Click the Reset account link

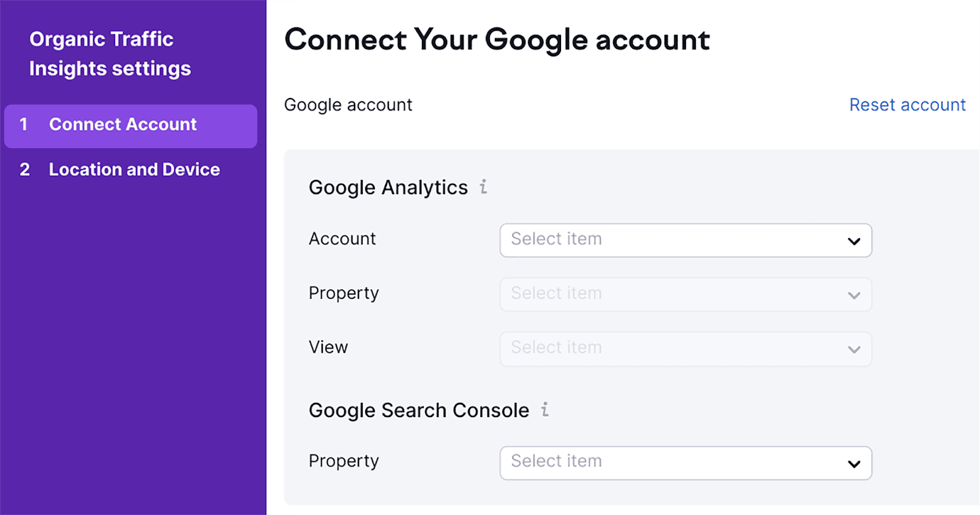pyautogui.click(x=907, y=105)
